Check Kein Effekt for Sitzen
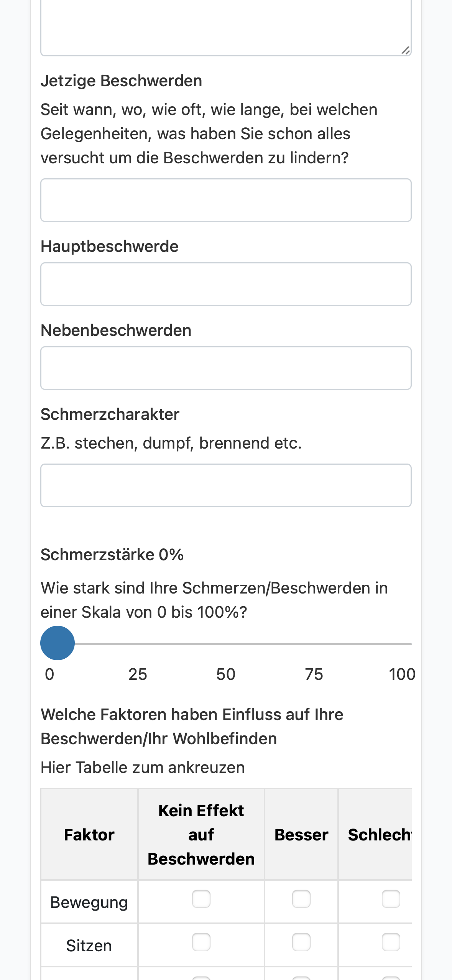 201,942
